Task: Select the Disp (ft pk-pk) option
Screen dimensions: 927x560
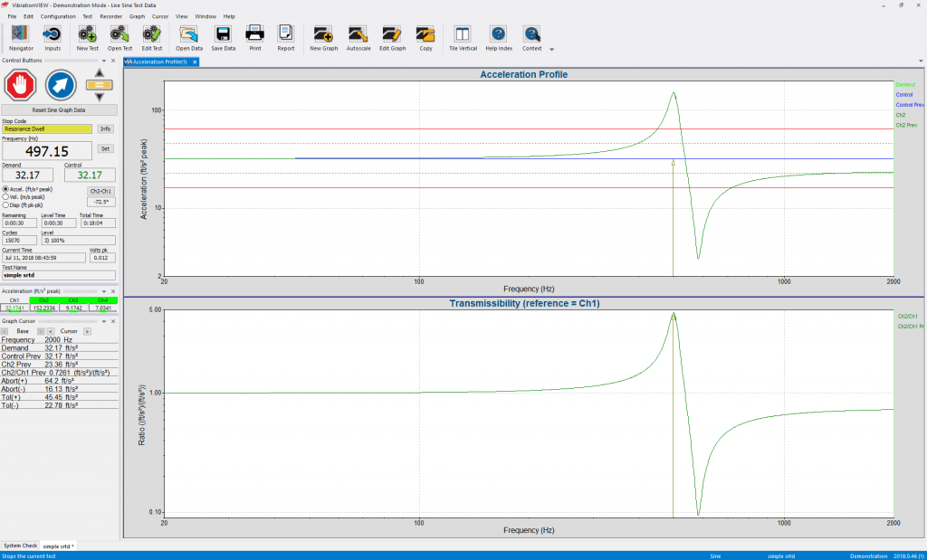Action: click(9, 204)
